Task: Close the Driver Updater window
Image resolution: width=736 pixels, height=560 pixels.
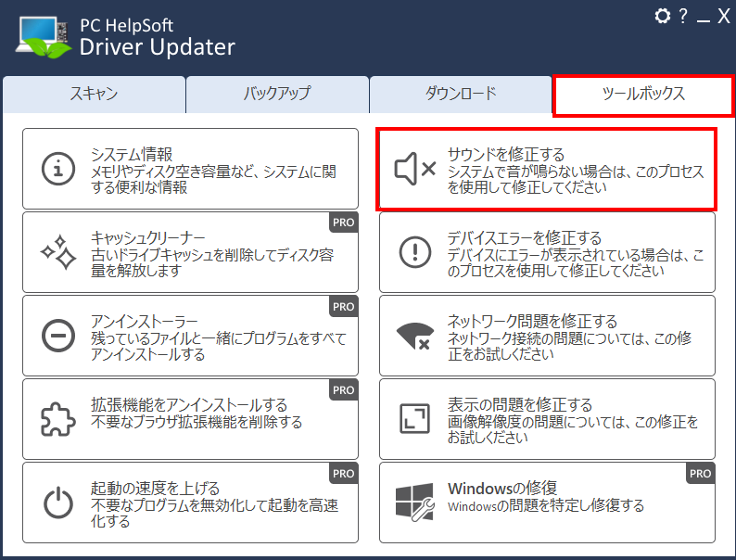Action: click(x=724, y=16)
